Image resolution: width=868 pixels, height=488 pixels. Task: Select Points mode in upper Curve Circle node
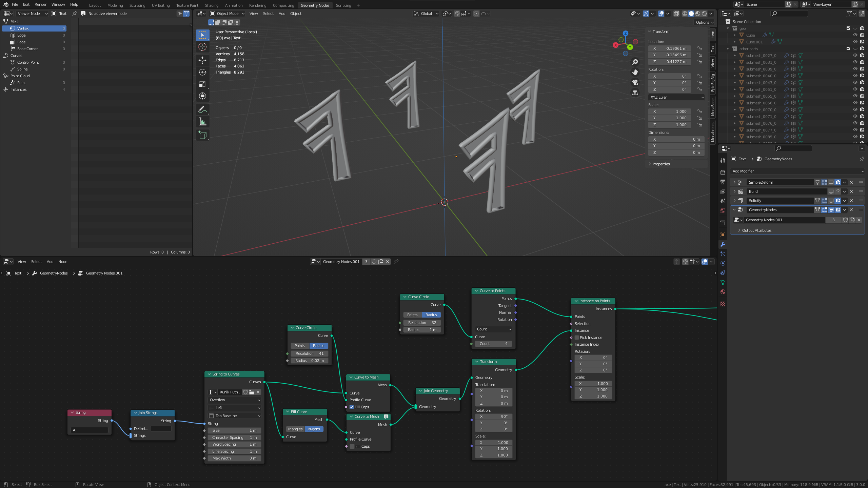[x=412, y=315]
